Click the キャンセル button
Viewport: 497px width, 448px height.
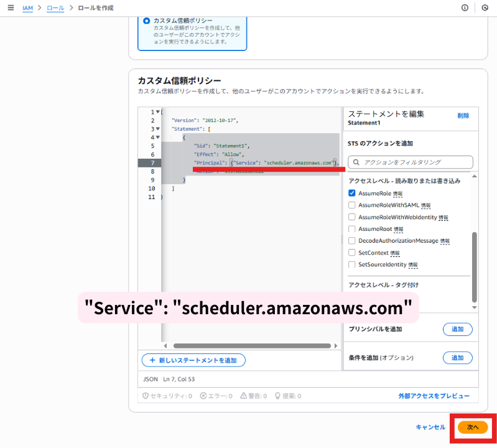click(x=430, y=427)
